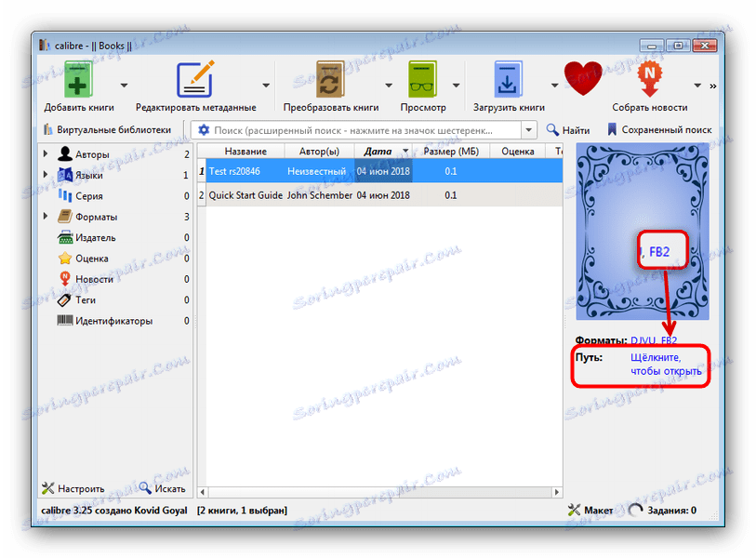Click the book cover thumbnail
This screenshot has width=756, height=558.
(x=643, y=232)
